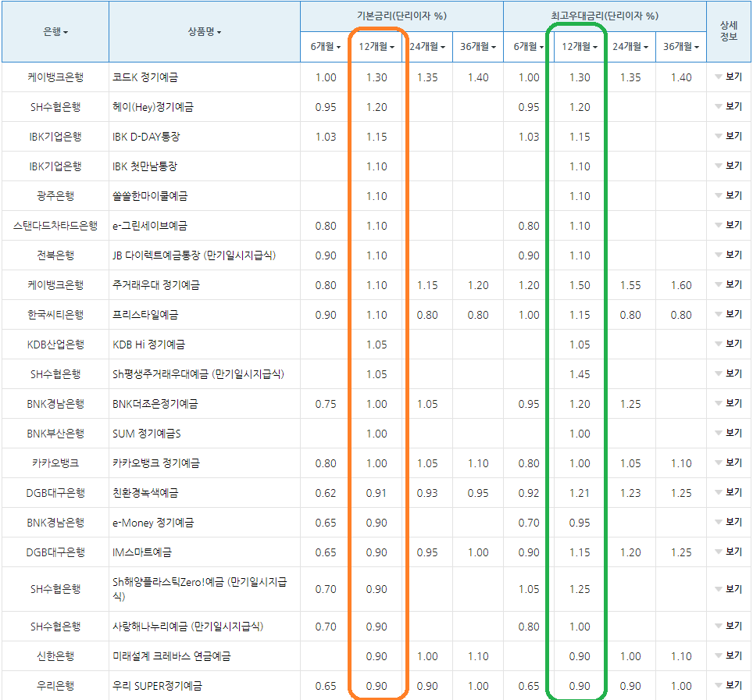Click the 상세정보 column header
This screenshot has width=753, height=700.
(x=729, y=30)
